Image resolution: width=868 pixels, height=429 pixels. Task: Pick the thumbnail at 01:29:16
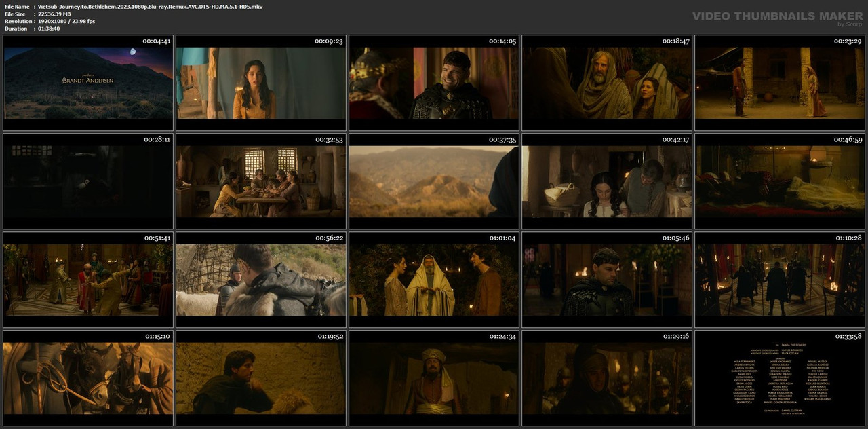pyautogui.click(x=607, y=378)
